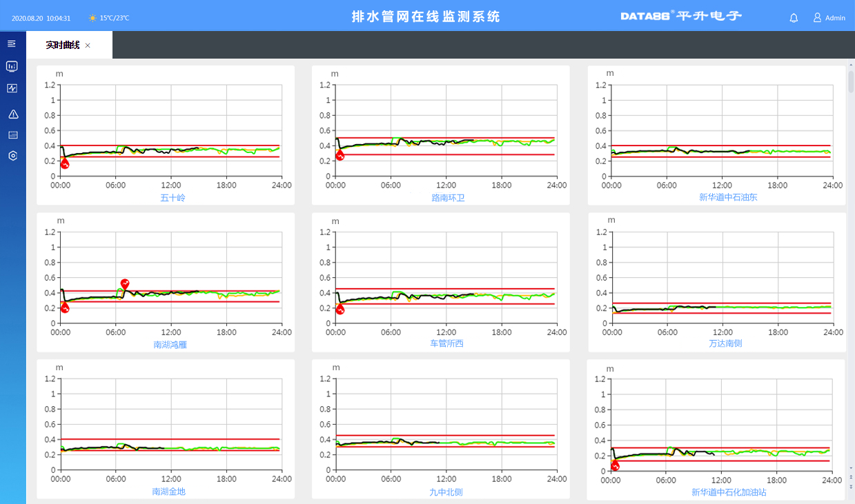This screenshot has height=504, width=855.
Task: Open the 五十岭 station link
Action: coord(173,198)
